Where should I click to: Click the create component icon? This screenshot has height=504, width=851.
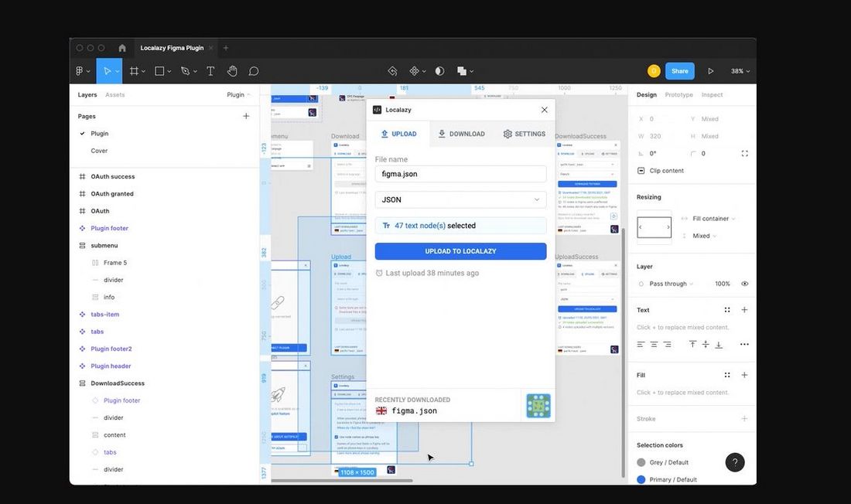point(414,71)
